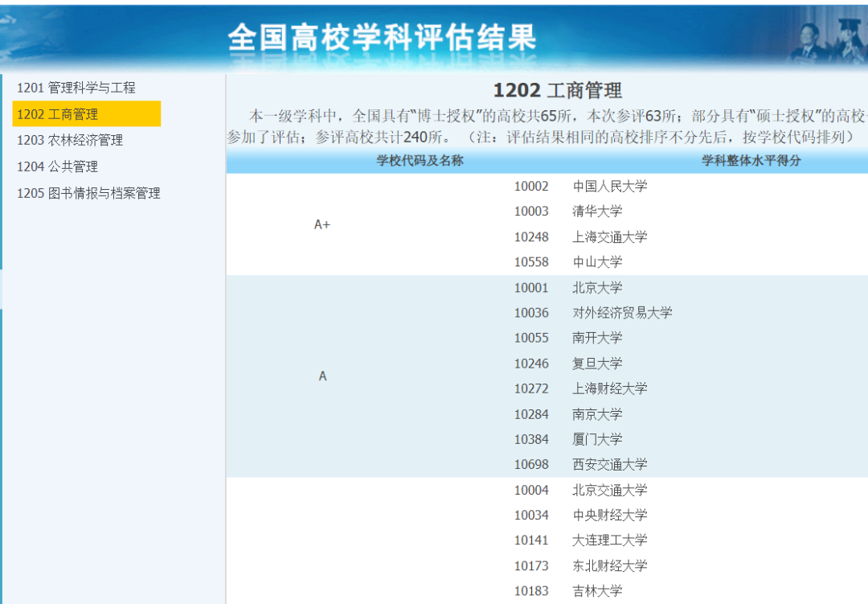The image size is (868, 604).
Task: Open 1201 管理科学与工程 in the sidebar
Action: coord(76,88)
